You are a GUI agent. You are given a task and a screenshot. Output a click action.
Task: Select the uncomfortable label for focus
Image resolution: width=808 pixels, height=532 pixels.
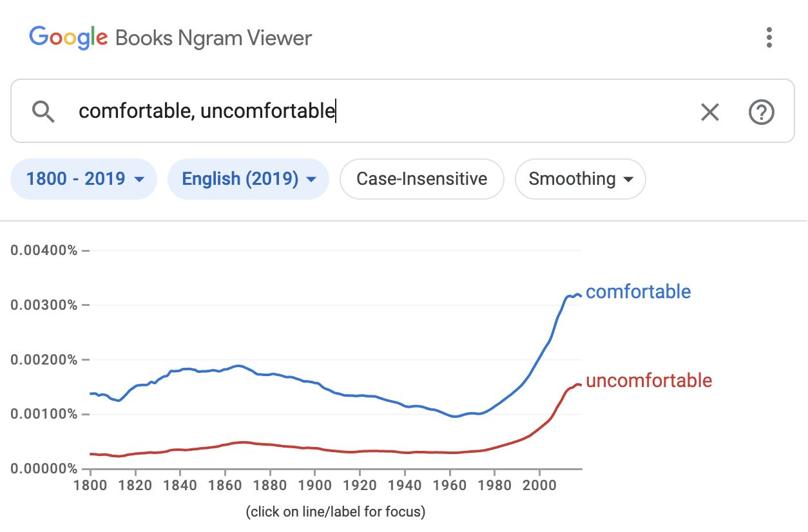[x=648, y=381]
